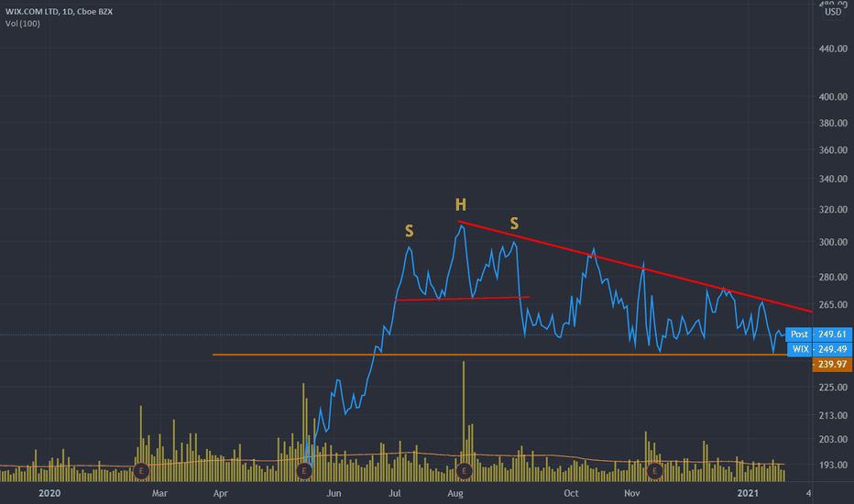
Task: Select the long red descending trendline
Action: coord(635,267)
